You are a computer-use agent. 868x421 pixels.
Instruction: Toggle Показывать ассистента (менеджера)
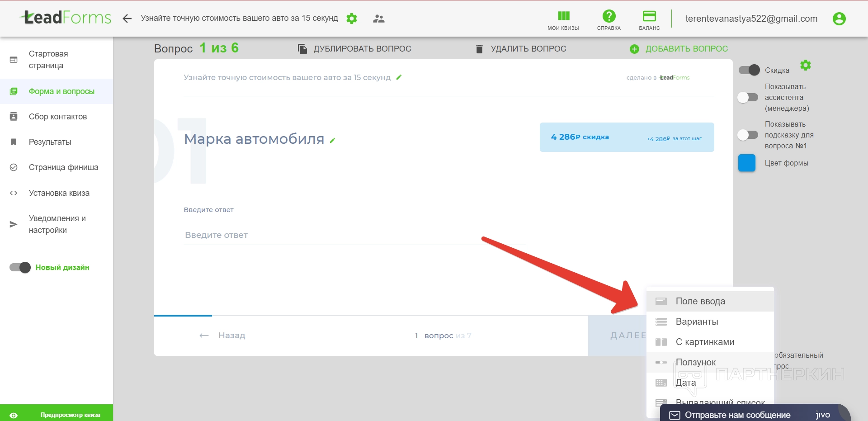coord(748,97)
